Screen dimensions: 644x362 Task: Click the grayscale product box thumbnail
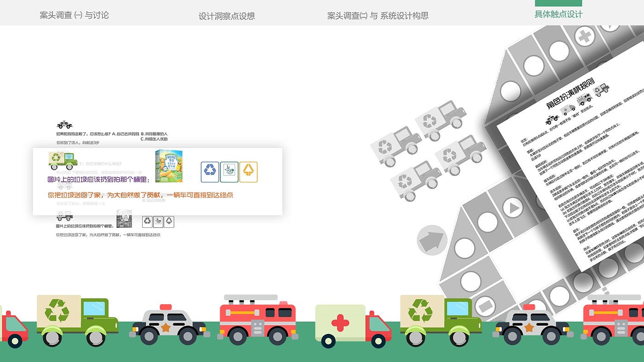[x=124, y=219]
